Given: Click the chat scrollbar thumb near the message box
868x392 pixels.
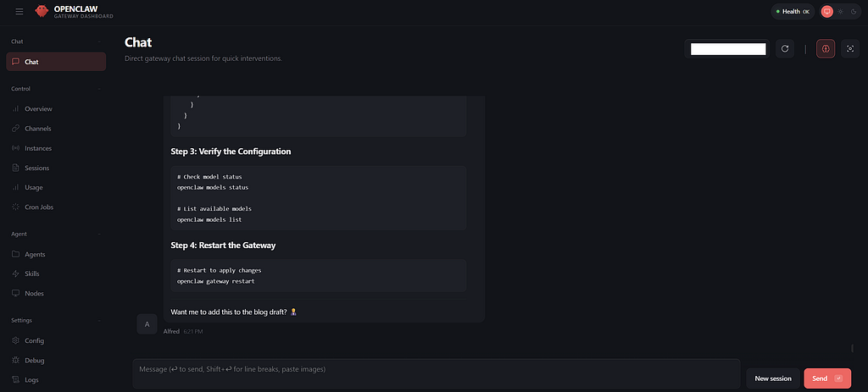Looking at the screenshot, I should click(x=853, y=348).
